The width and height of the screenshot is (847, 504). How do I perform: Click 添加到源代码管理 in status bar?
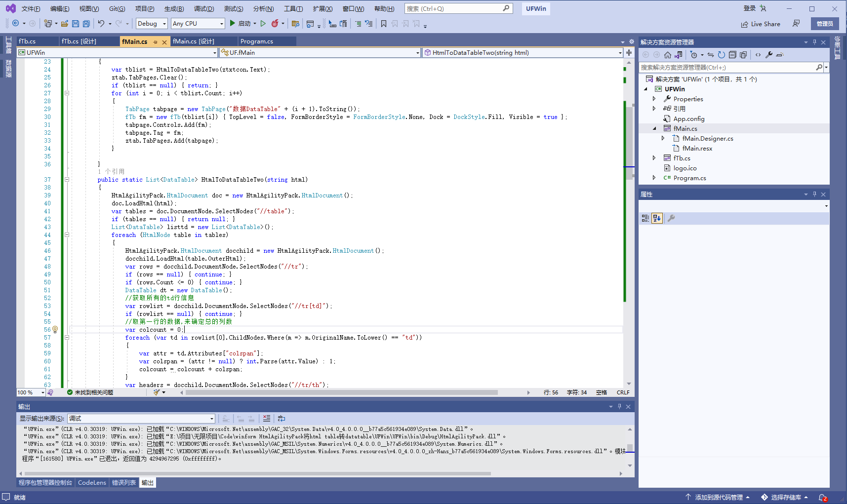(x=719, y=497)
